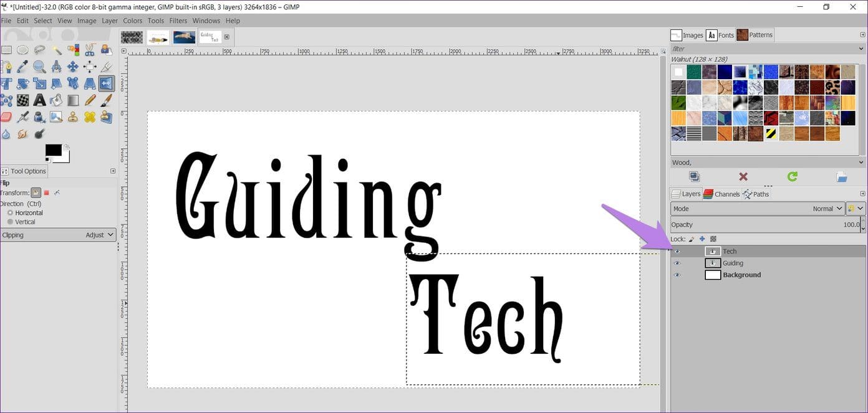Image resolution: width=868 pixels, height=413 pixels.
Task: Switch to the Fonts tab
Action: [721, 35]
